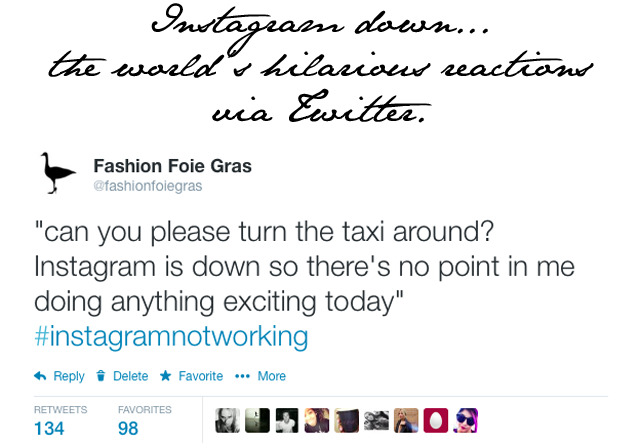
Task: Open the egg avatar user's profile
Action: point(436,421)
